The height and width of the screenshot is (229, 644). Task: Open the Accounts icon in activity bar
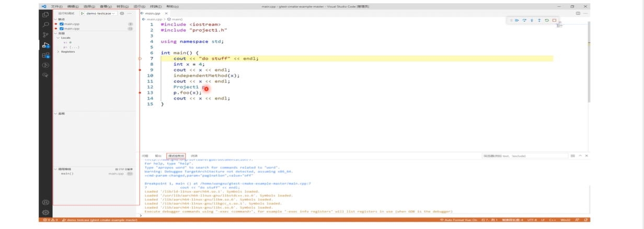pyautogui.click(x=45, y=202)
